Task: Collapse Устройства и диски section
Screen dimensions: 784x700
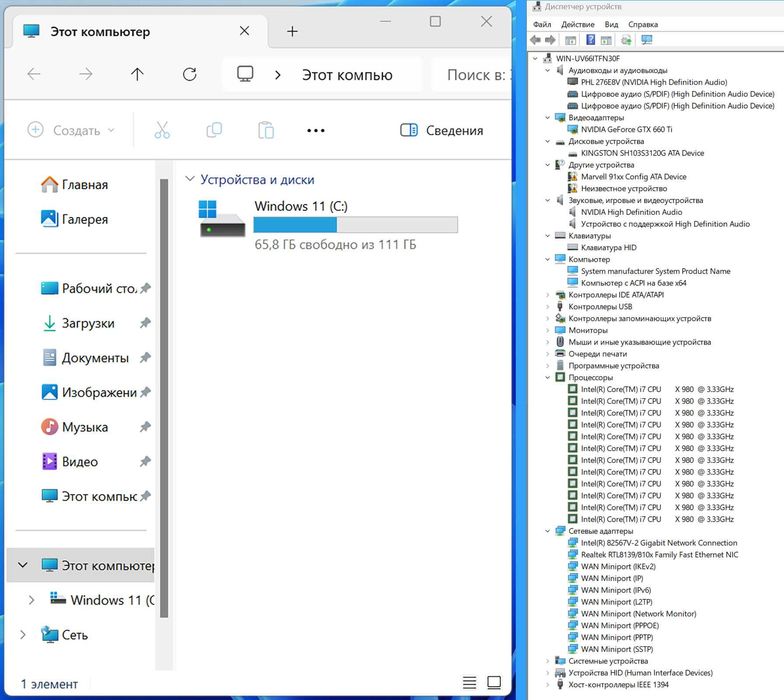Action: (x=190, y=178)
